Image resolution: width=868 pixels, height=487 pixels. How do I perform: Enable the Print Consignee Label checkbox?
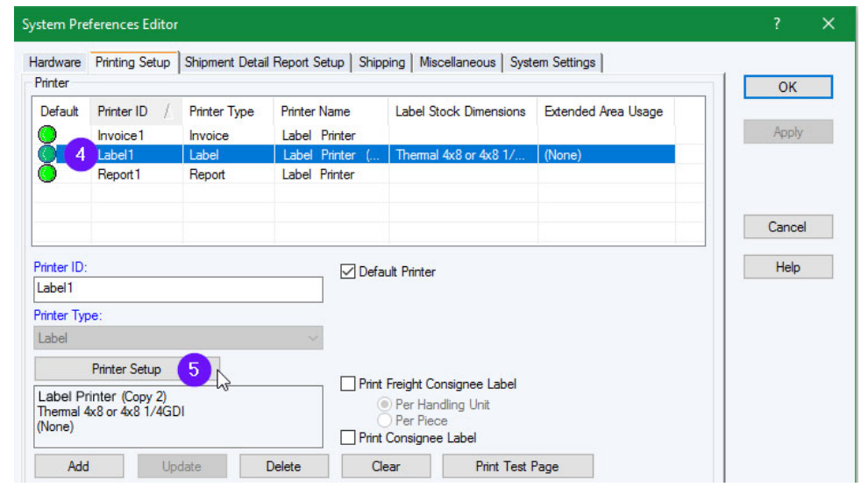point(348,437)
